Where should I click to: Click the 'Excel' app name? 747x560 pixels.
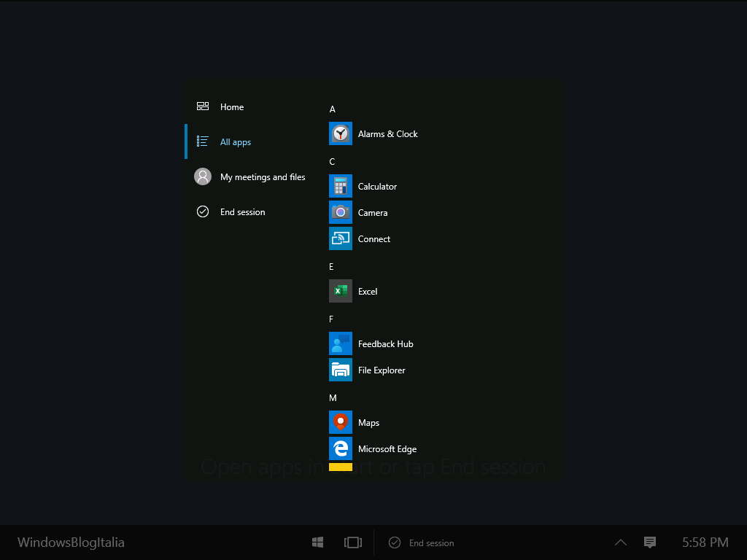368,291
